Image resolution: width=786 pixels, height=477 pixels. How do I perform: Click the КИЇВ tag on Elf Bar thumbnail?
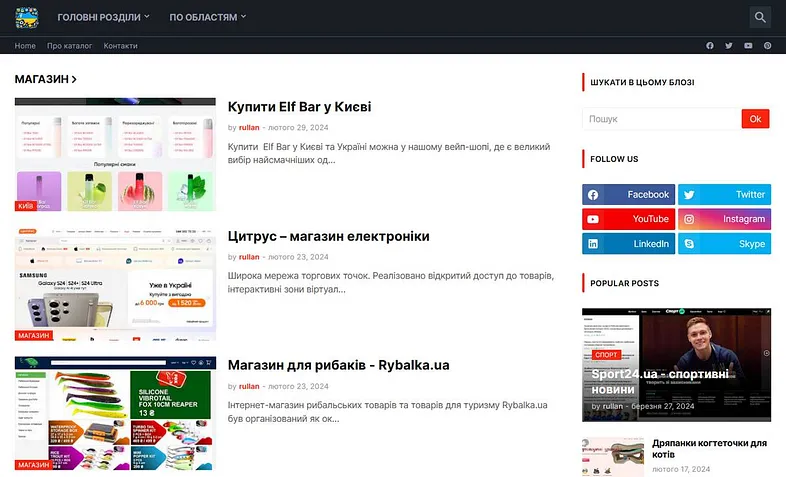(x=26, y=206)
